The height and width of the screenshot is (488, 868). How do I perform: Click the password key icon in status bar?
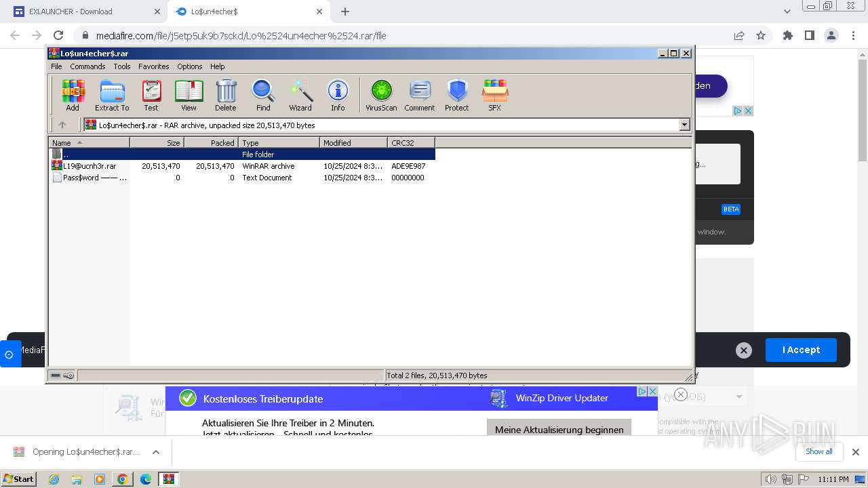[68, 375]
